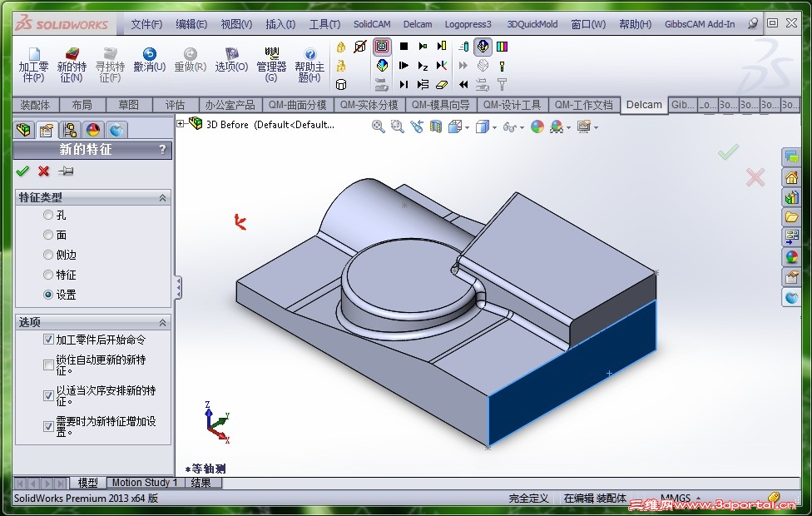The image size is (812, 516).
Task: Click the cyan-yellow-magenta color bars icon
Action: point(502,47)
